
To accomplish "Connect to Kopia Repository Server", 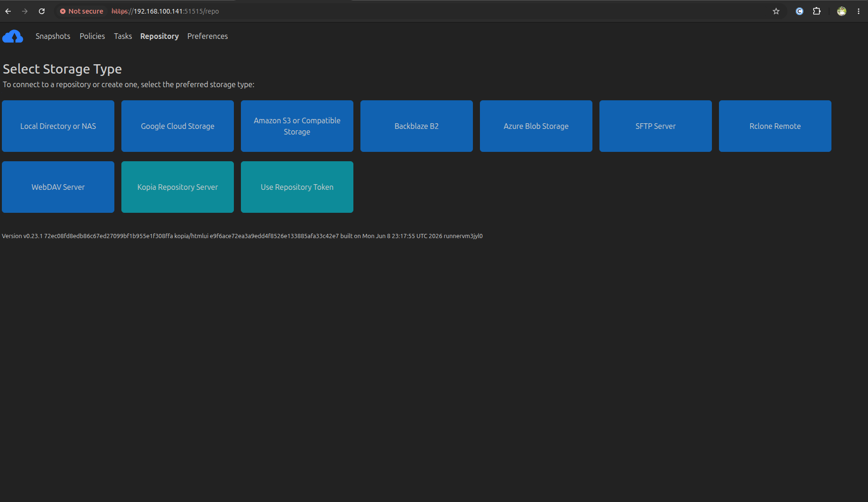I will click(x=178, y=187).
